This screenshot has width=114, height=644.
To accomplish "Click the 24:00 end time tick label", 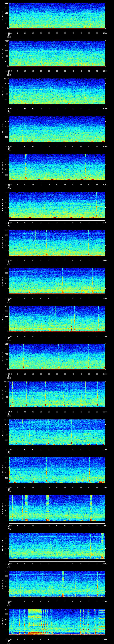I will (x=105, y=374).
